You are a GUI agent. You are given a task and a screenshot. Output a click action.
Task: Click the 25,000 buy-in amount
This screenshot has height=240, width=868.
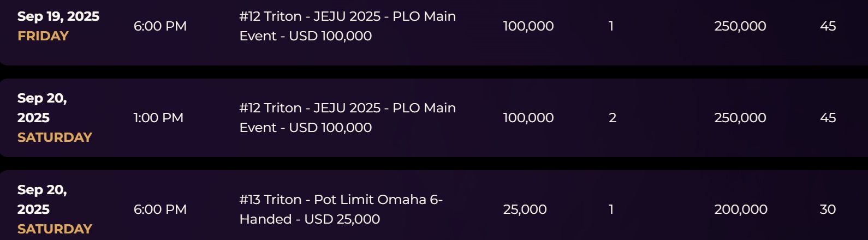pyautogui.click(x=525, y=209)
